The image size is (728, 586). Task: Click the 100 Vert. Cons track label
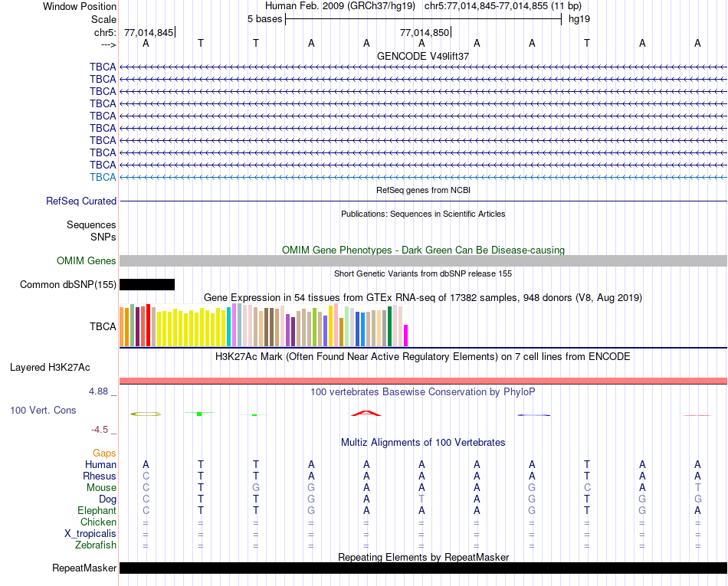click(43, 410)
